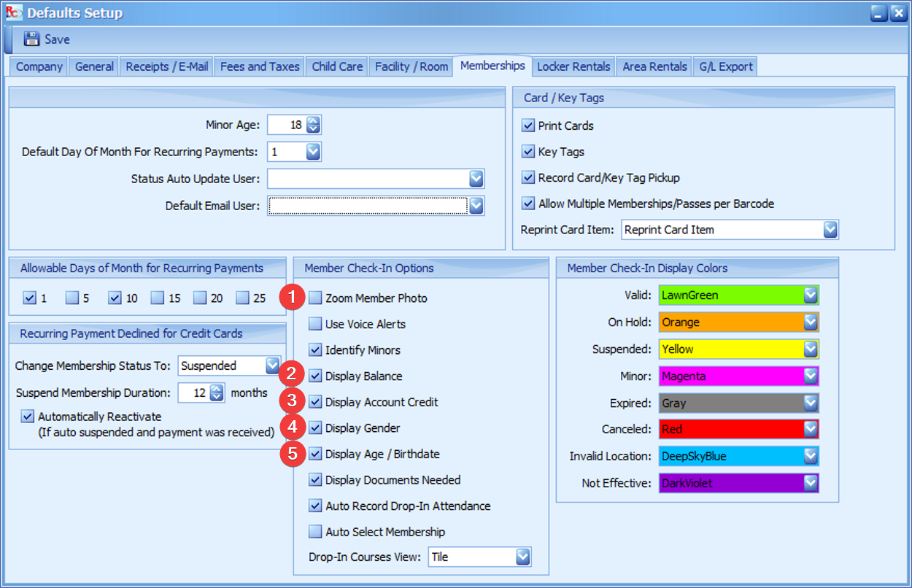
Task: Click the Default Email User field
Action: [x=368, y=206]
